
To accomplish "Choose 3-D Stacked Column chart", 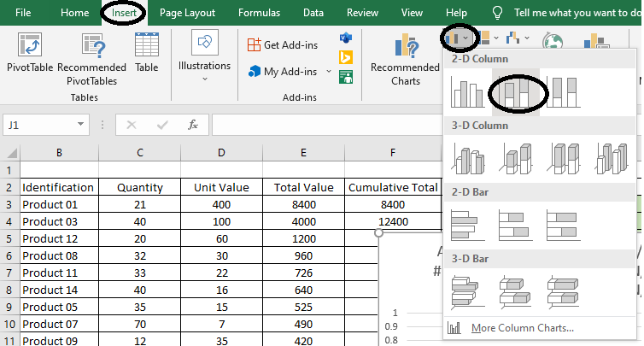I will (x=516, y=158).
